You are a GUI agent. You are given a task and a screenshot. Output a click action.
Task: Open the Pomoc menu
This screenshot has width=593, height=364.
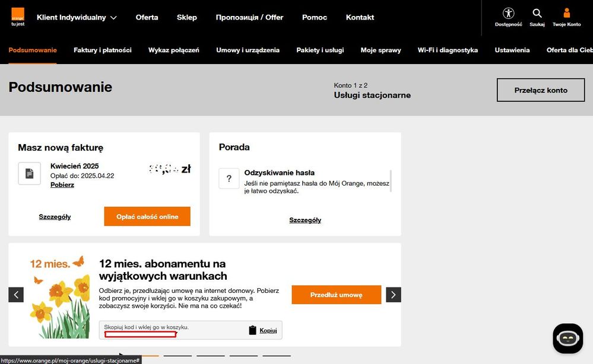[314, 17]
